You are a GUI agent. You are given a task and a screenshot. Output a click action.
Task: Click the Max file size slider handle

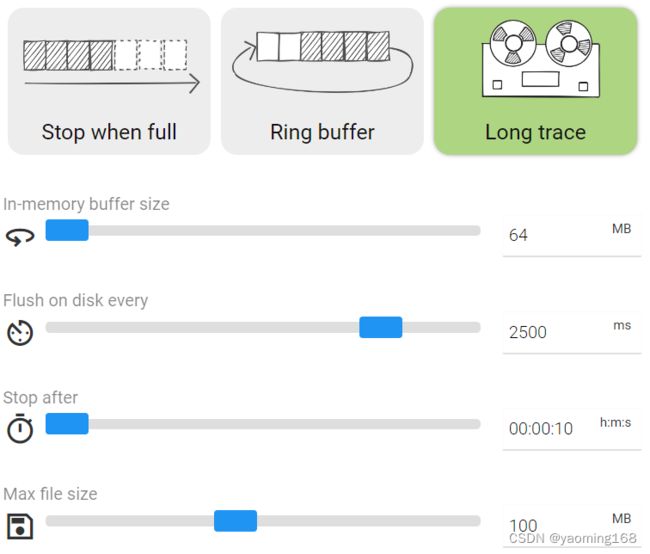coord(235,521)
